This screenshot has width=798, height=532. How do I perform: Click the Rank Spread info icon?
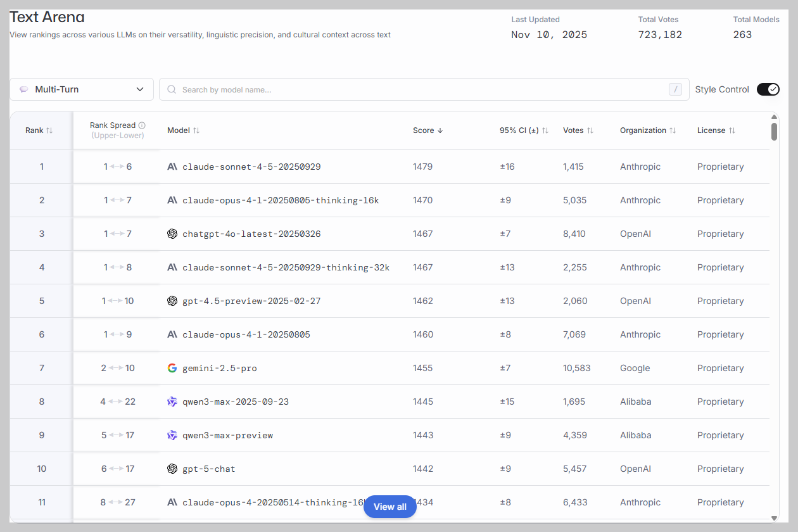pos(142,125)
